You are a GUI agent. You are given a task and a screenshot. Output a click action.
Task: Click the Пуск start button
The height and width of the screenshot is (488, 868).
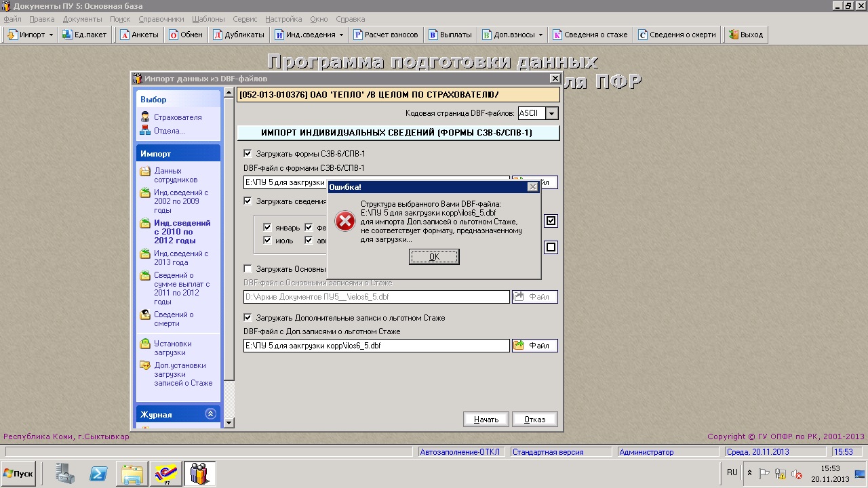pyautogui.click(x=18, y=473)
